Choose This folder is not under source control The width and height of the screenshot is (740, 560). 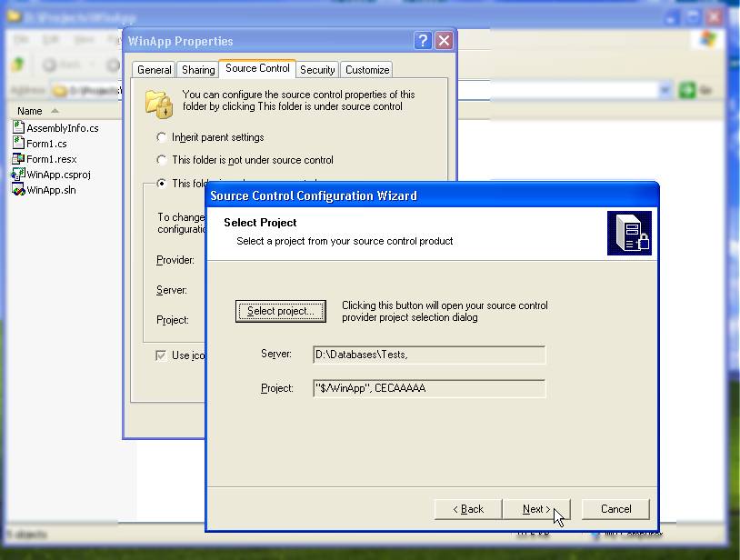tap(162, 160)
